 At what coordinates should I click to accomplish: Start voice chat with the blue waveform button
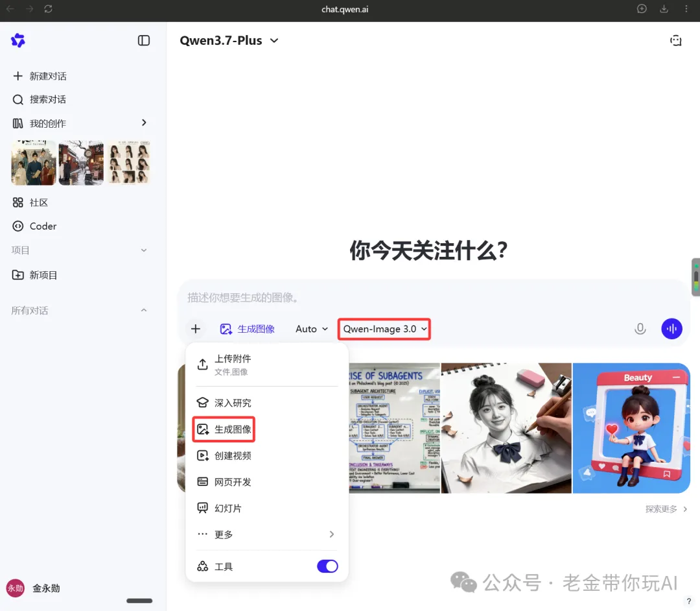(671, 329)
